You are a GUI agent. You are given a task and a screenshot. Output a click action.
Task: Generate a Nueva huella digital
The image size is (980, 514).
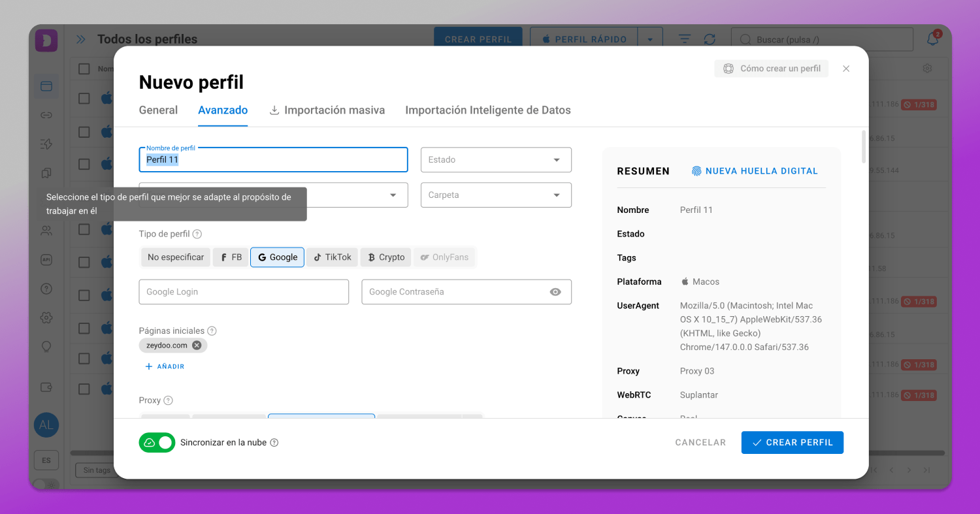point(755,171)
